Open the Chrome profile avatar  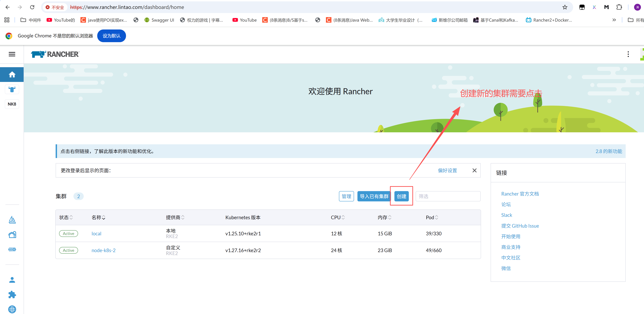coord(637,7)
